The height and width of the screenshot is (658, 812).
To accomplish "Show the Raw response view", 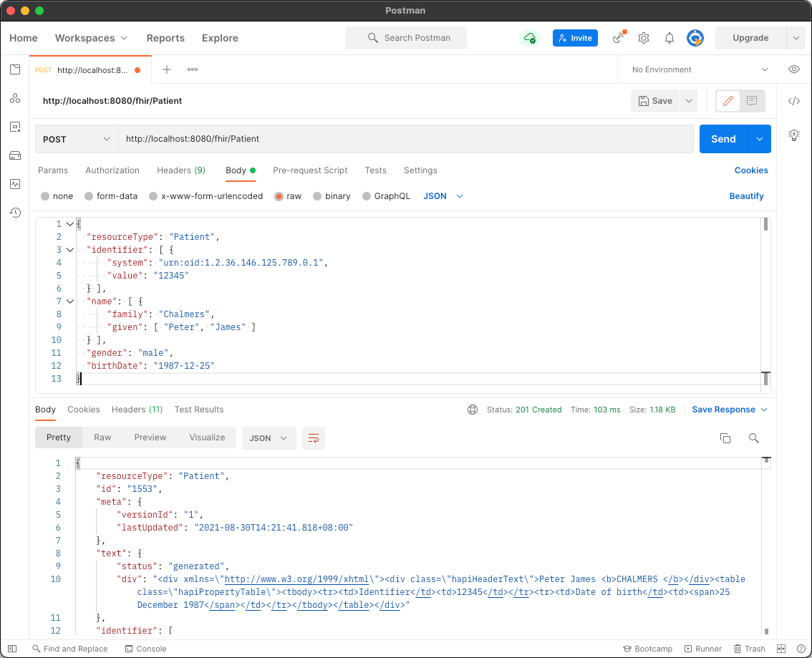I will click(102, 437).
